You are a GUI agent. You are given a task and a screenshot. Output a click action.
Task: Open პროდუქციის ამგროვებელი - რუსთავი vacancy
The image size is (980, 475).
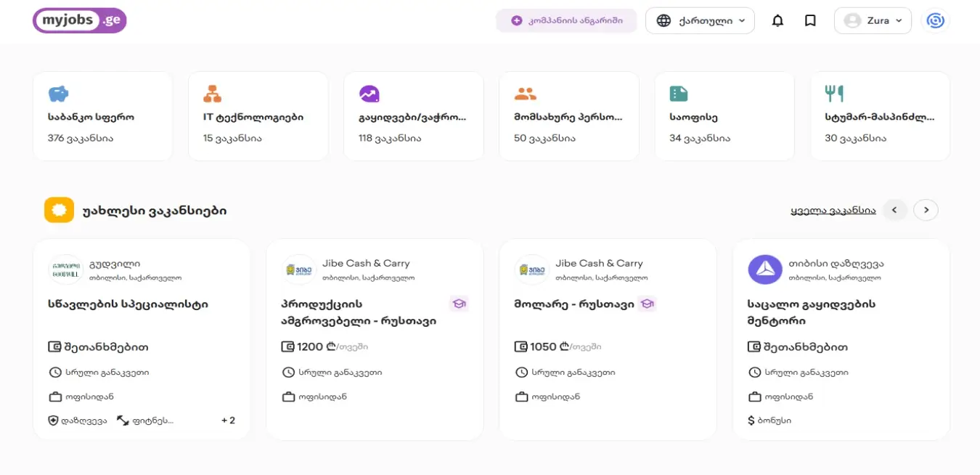pyautogui.click(x=359, y=312)
